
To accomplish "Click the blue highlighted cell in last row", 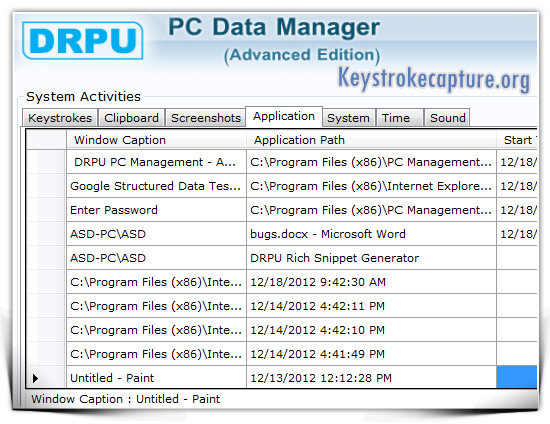I will 517,377.
